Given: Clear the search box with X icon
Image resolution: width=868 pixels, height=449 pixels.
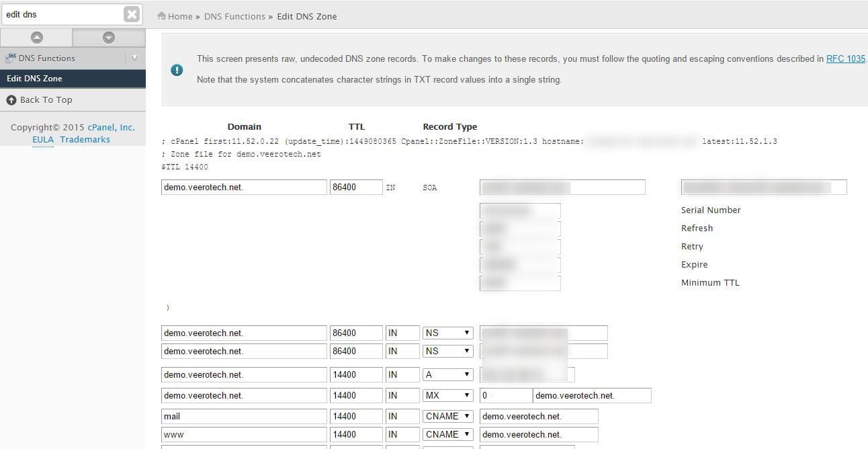Looking at the screenshot, I should 132,14.
